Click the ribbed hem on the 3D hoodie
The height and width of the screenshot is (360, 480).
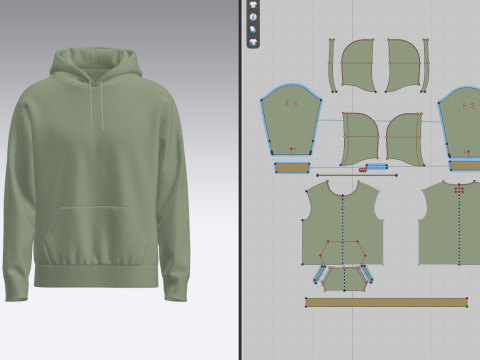tap(96, 275)
